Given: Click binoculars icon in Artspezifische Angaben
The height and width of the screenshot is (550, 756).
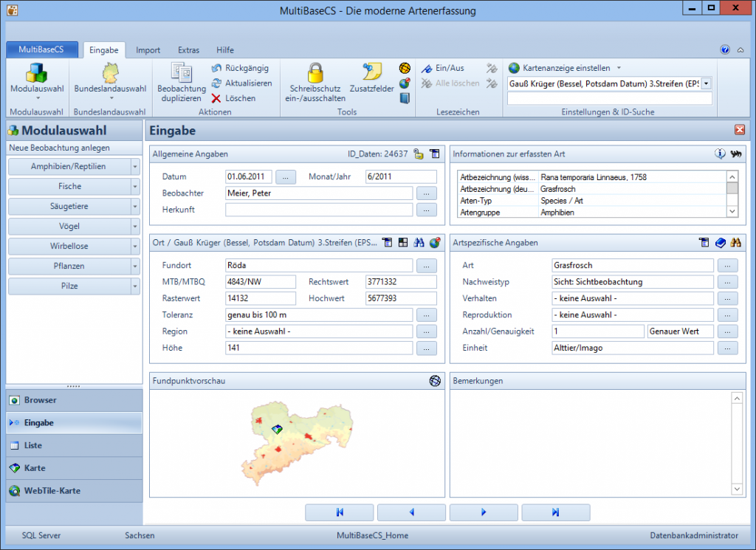Looking at the screenshot, I should tap(735, 243).
